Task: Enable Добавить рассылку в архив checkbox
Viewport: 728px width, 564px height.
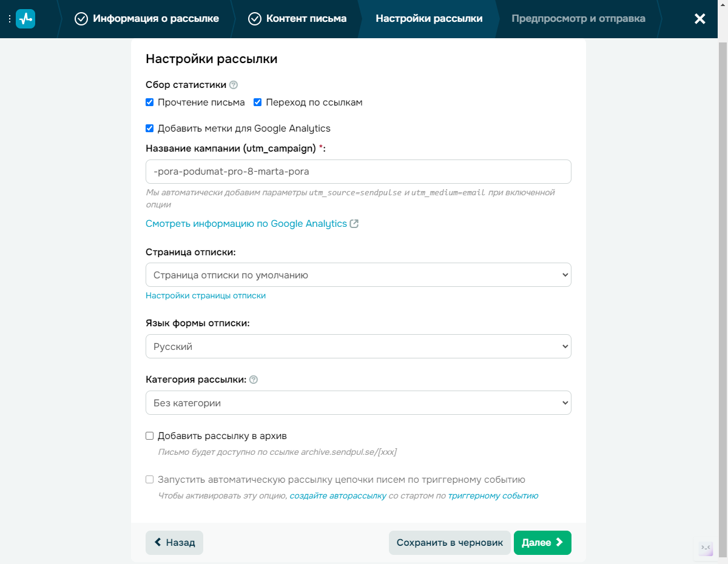Action: (x=150, y=436)
